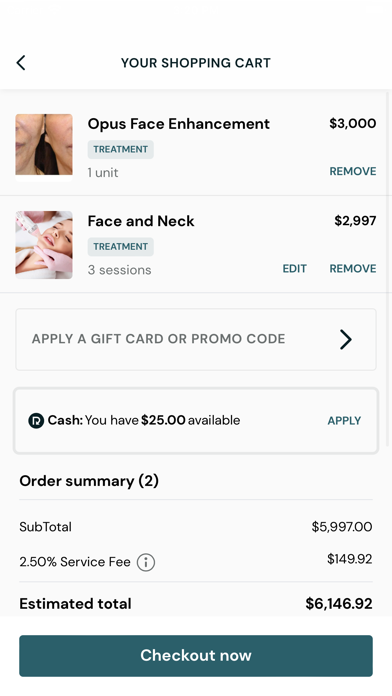Screen dimensions: 392x696
Task: Click the 2.50% Service Fee label
Action: 75,562
